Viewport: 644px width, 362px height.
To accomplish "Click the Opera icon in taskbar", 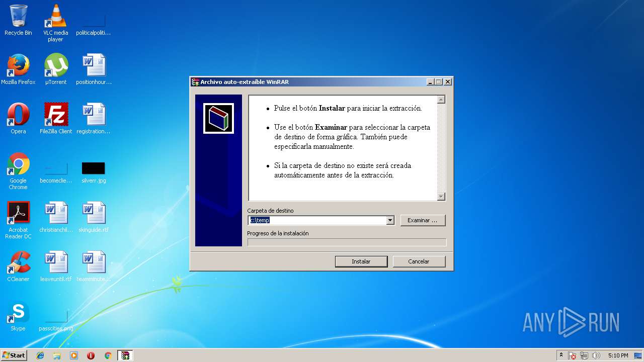I will [x=91, y=355].
